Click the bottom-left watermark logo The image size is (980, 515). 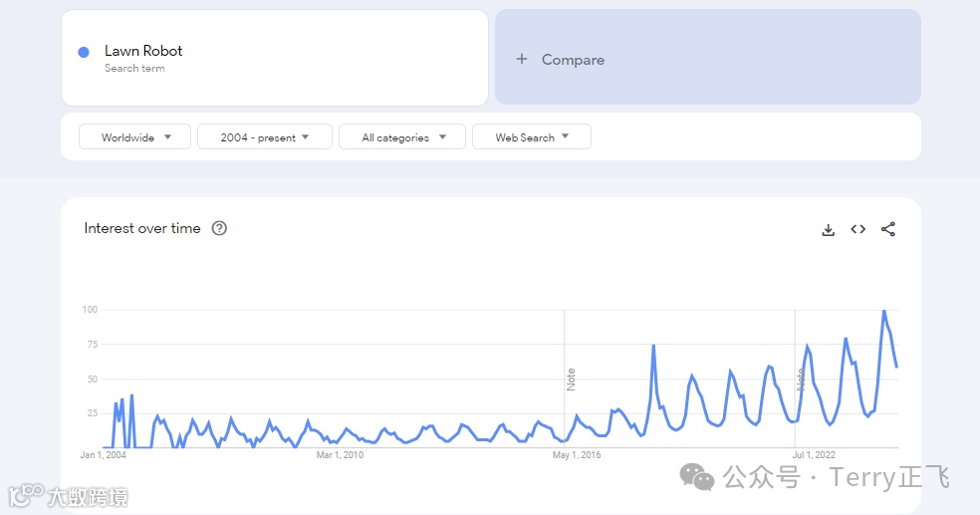[26, 494]
